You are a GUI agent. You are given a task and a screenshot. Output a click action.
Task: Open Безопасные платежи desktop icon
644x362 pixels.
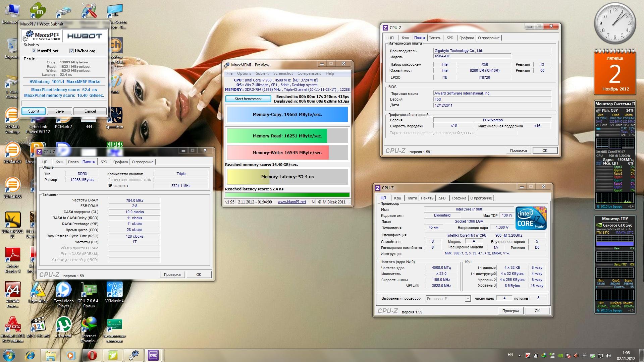point(114,330)
